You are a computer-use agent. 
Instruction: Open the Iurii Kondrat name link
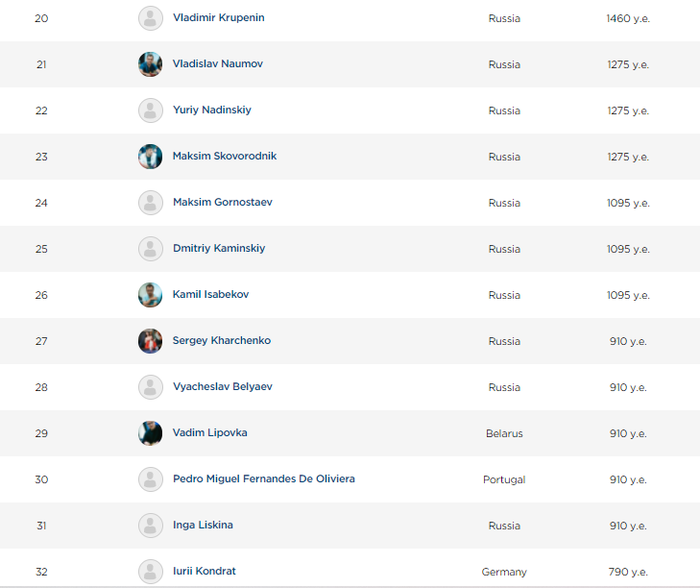click(x=204, y=571)
